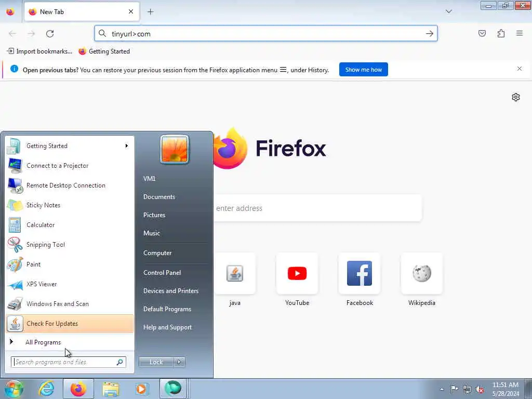Reload the page with the refresh icon
This screenshot has height=399, width=532.
coord(50,34)
